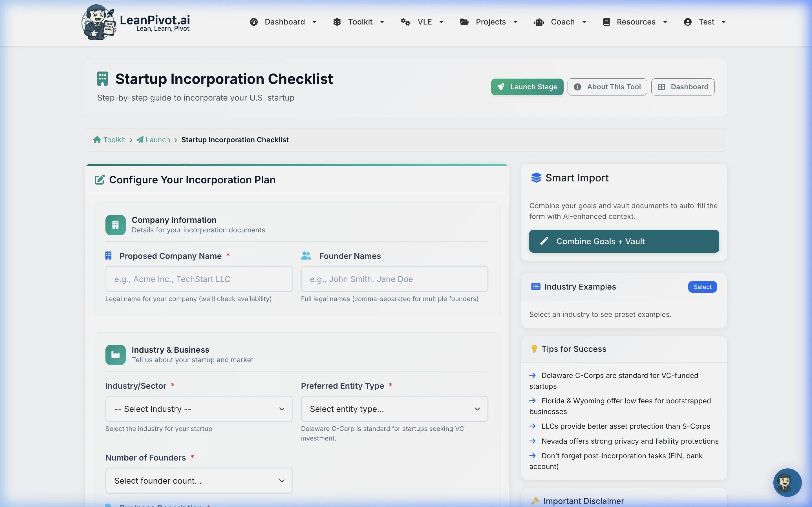Screen dimensions: 812x507
Task: Click the Proposed Company Name input field
Action: coord(199,279)
